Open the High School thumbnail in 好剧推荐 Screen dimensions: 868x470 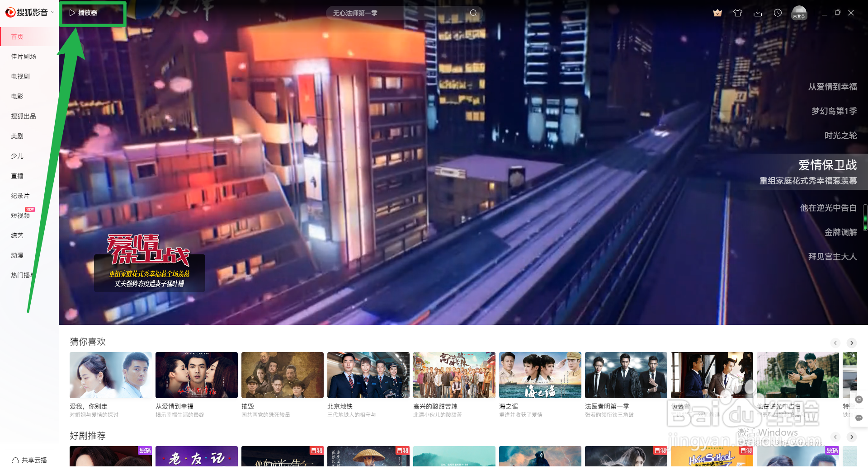[712, 456]
